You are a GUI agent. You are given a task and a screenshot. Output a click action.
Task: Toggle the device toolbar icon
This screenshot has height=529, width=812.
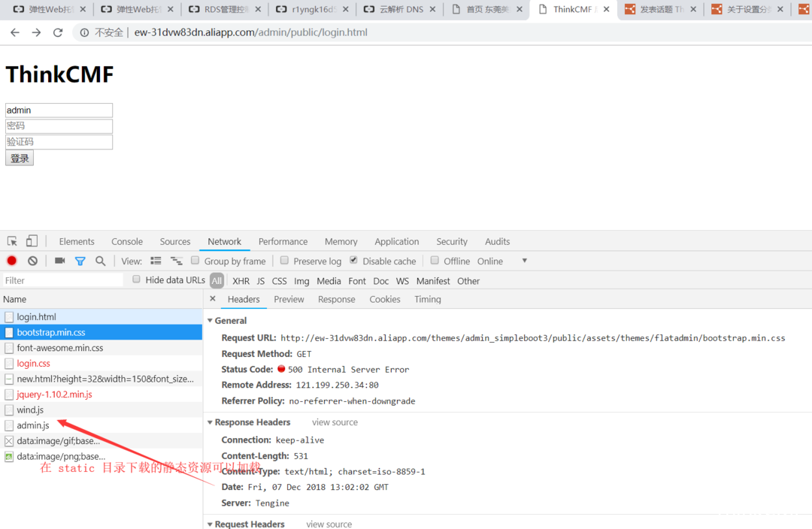click(x=32, y=241)
